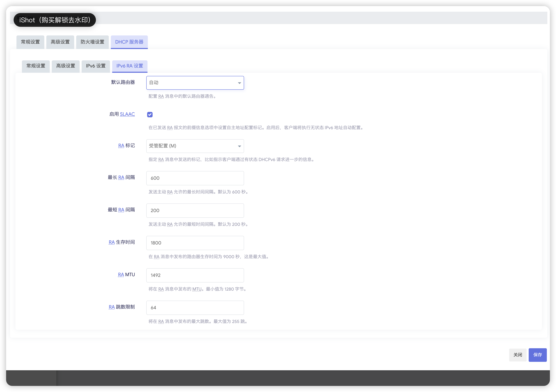This screenshot has width=556, height=392.
Task: Click the 最短 RA 间隔 input field
Action: (x=195, y=211)
